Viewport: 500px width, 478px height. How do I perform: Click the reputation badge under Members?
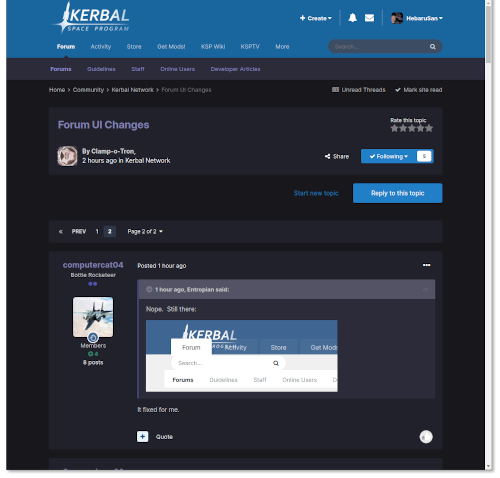[93, 354]
